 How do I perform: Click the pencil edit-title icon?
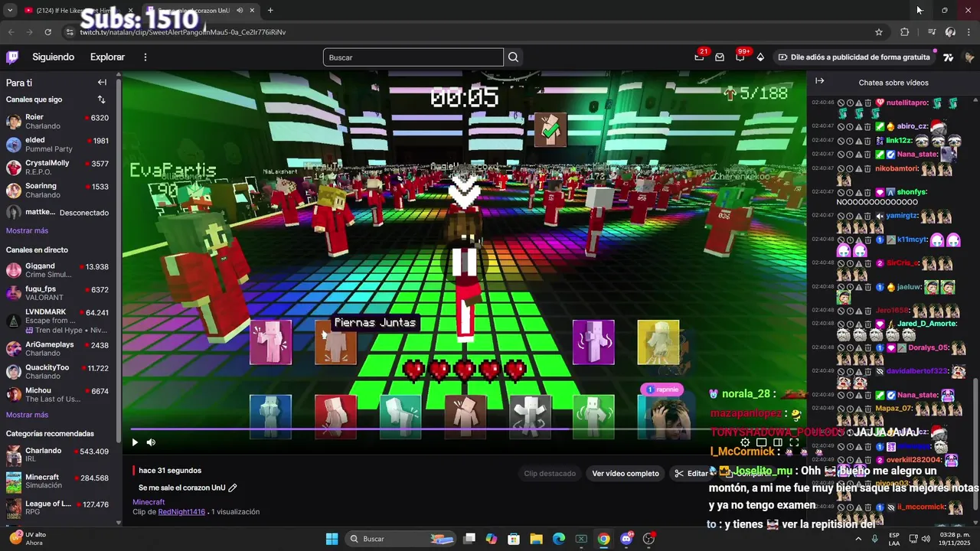[233, 487]
